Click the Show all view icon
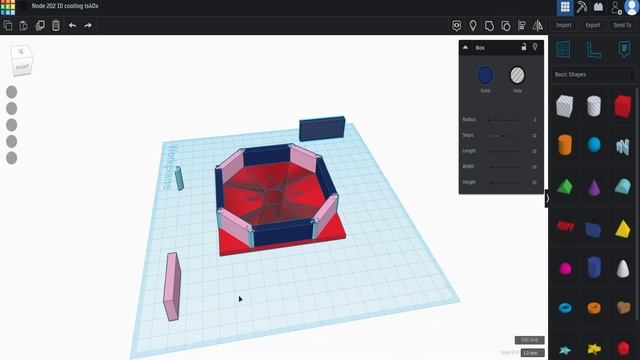 point(457,25)
